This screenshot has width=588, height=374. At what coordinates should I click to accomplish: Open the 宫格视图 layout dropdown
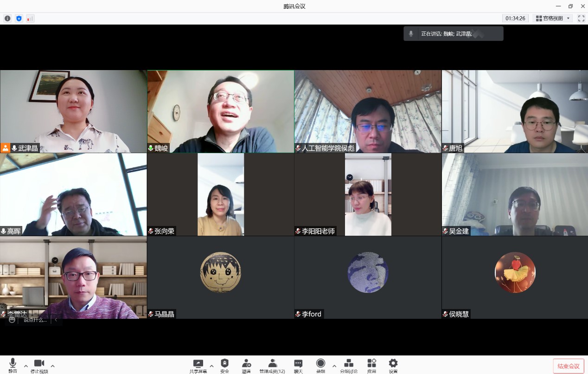pyautogui.click(x=553, y=19)
